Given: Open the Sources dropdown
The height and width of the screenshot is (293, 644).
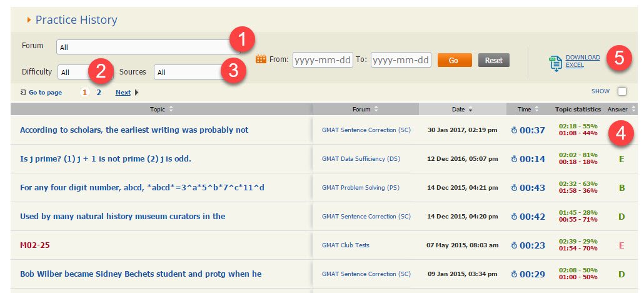Looking at the screenshot, I should 188,73.
